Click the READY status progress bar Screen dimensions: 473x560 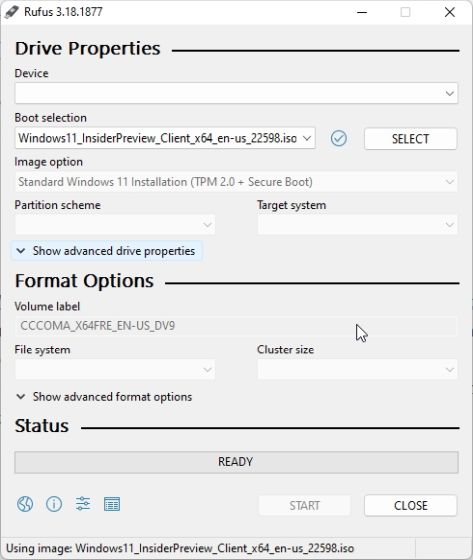click(x=236, y=462)
